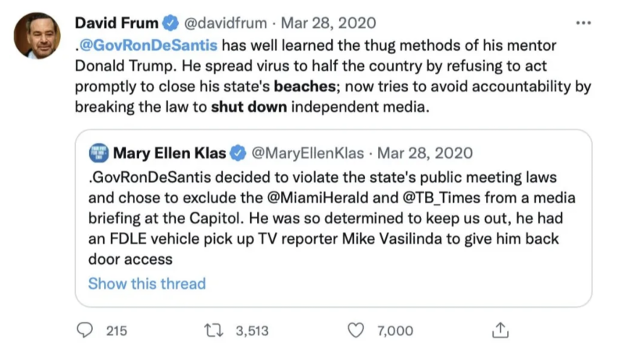
Task: Open the Mar 28, 2020 tweet timestamp
Action: [327, 23]
